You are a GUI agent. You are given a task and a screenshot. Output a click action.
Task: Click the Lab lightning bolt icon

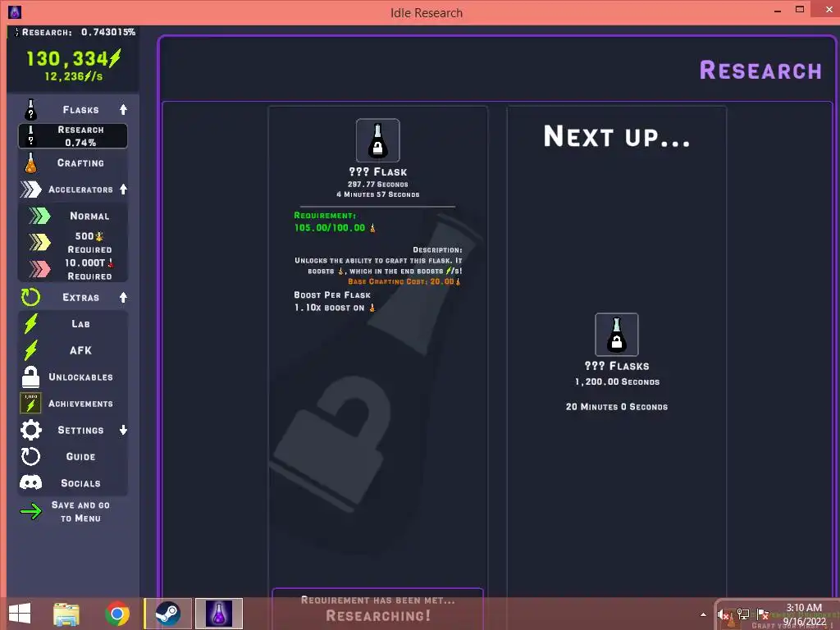point(30,323)
